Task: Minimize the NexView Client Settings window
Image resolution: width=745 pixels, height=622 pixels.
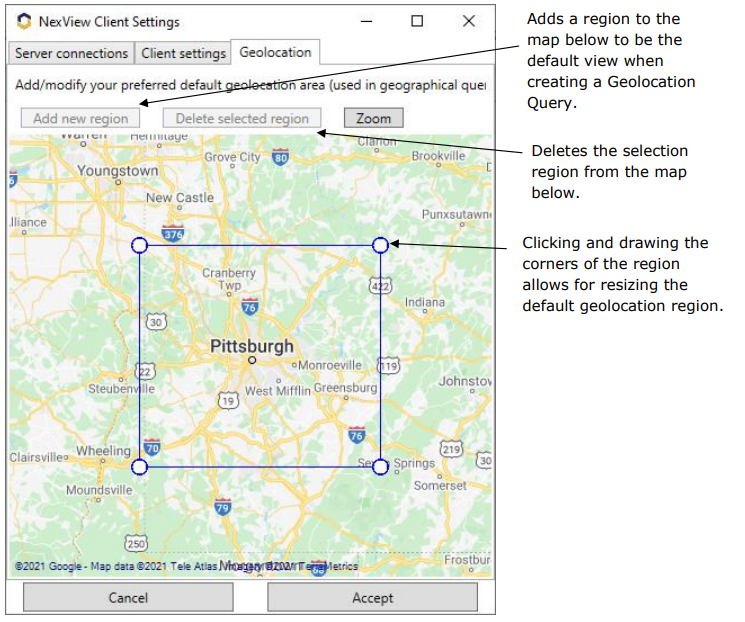Action: click(x=366, y=21)
